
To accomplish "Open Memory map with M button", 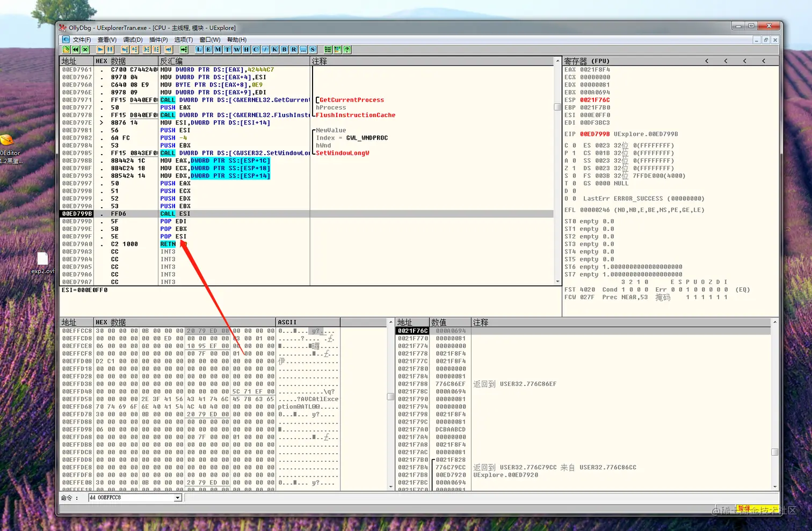I will point(218,49).
